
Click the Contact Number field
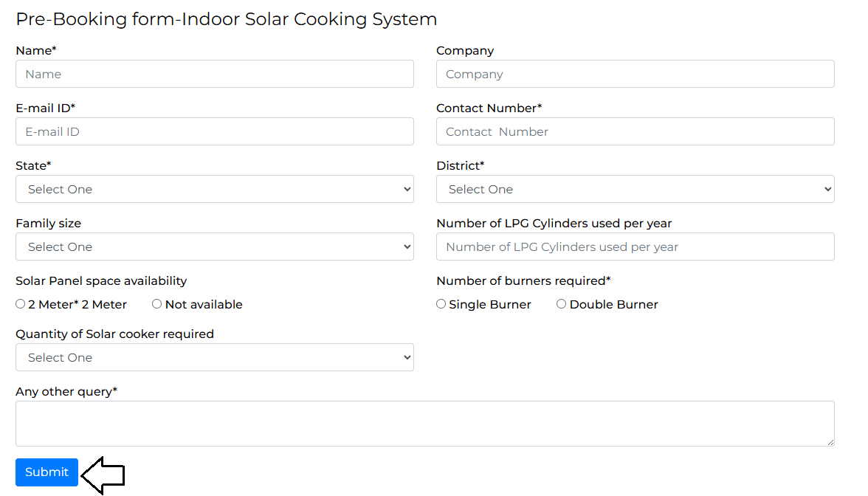pyautogui.click(x=635, y=131)
